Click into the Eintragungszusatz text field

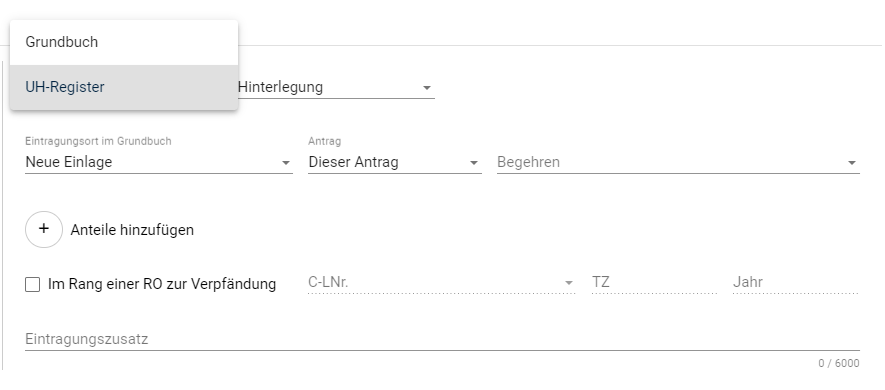click(x=442, y=339)
